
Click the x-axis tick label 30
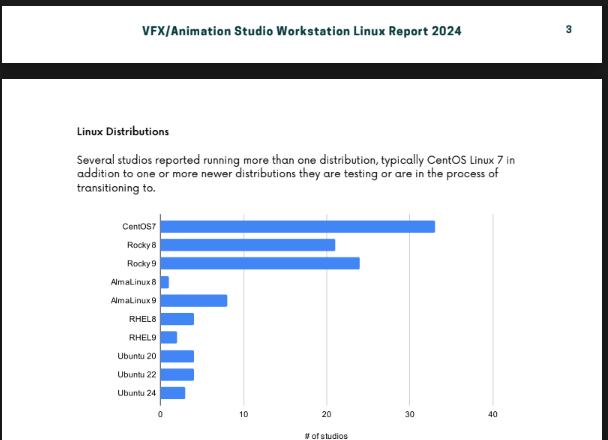coord(409,414)
